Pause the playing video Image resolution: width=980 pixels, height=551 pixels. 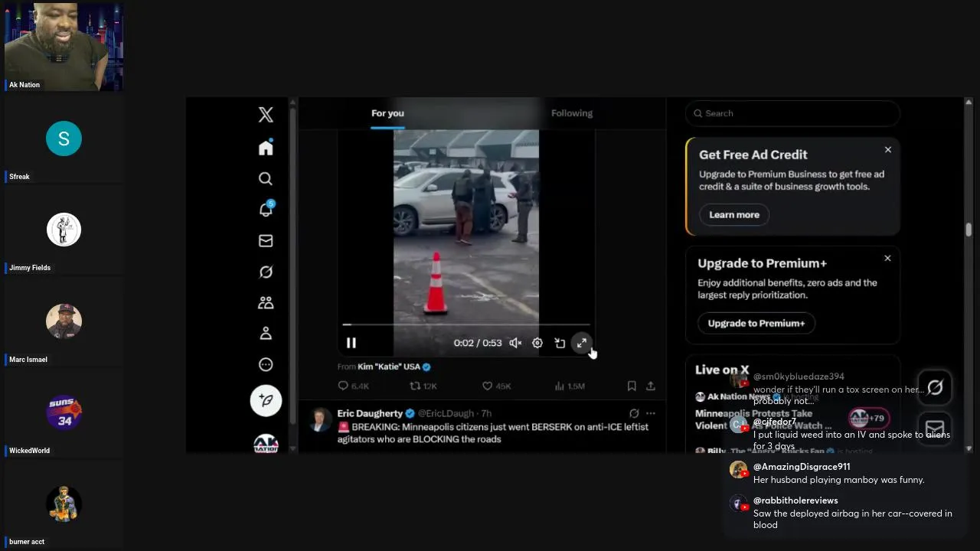click(351, 343)
